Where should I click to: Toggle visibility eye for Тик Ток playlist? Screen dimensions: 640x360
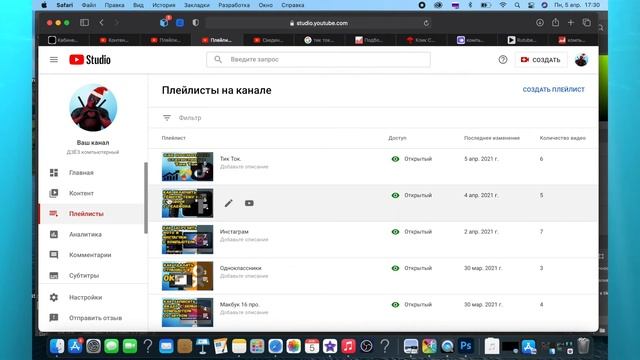point(395,159)
